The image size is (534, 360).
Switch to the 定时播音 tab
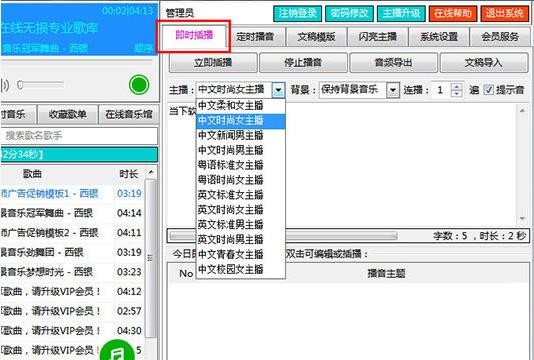point(255,37)
